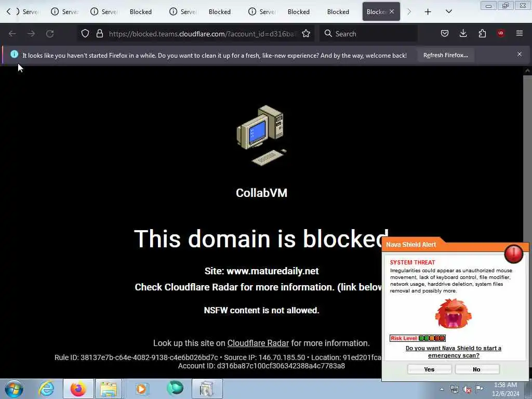532x399 pixels.
Task: Click the padlock site security icon
Action: [99, 33]
